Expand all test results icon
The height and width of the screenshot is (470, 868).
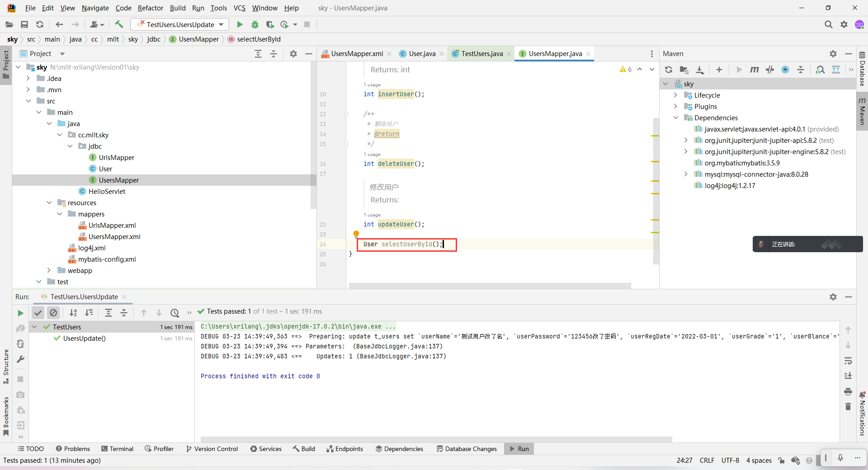pyautogui.click(x=108, y=313)
